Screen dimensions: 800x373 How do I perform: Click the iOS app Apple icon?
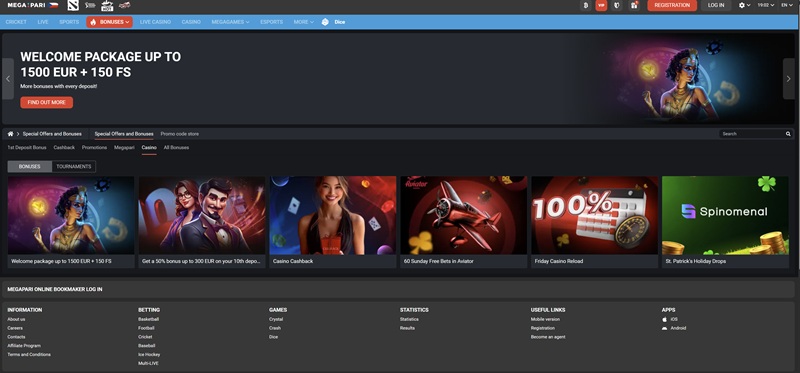point(665,319)
